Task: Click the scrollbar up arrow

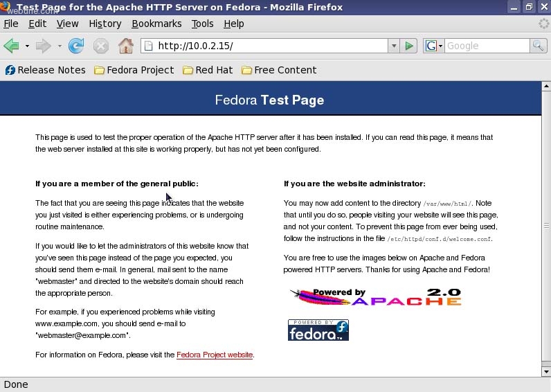Action: point(546,85)
